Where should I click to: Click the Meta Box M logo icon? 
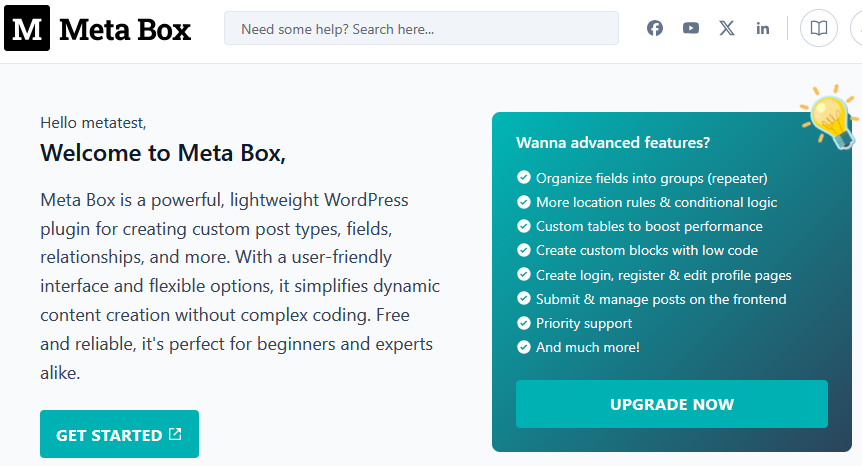[x=27, y=29]
